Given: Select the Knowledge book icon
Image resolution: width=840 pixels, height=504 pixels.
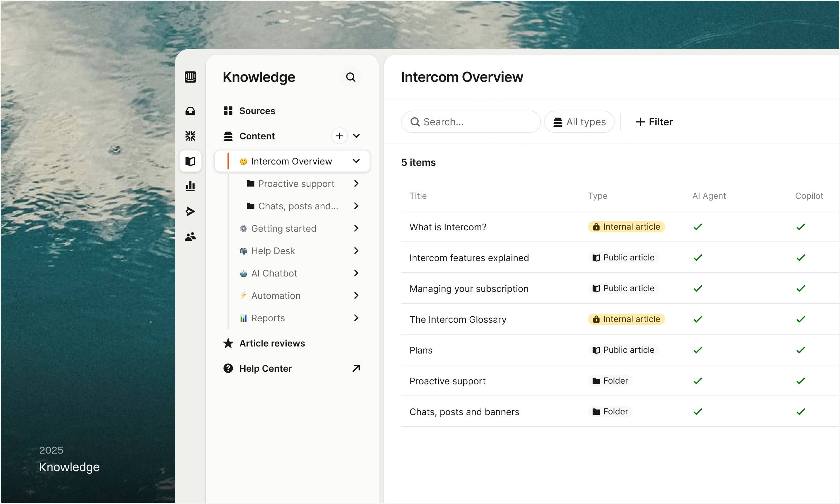Looking at the screenshot, I should [x=190, y=161].
